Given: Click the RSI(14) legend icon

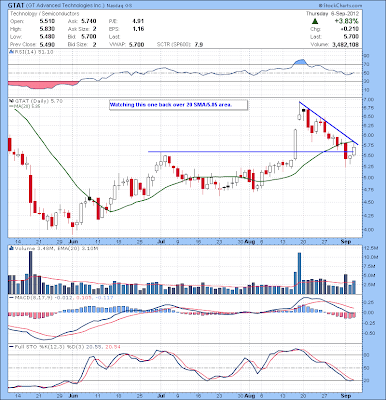Looking at the screenshot, I should (10, 52).
